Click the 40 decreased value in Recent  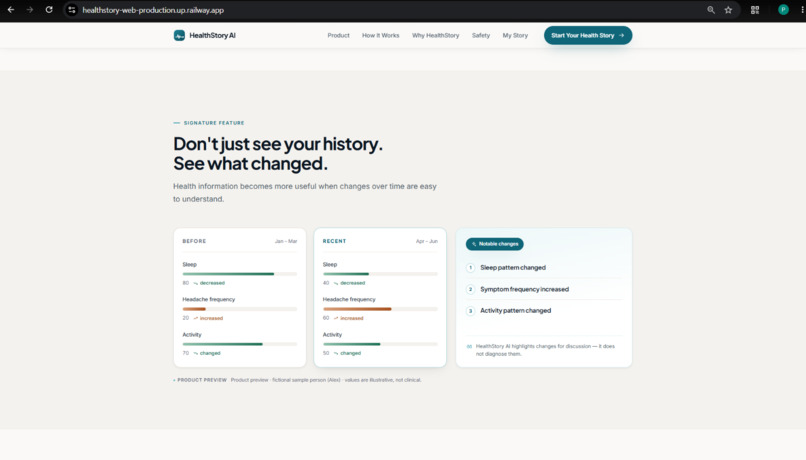point(344,283)
